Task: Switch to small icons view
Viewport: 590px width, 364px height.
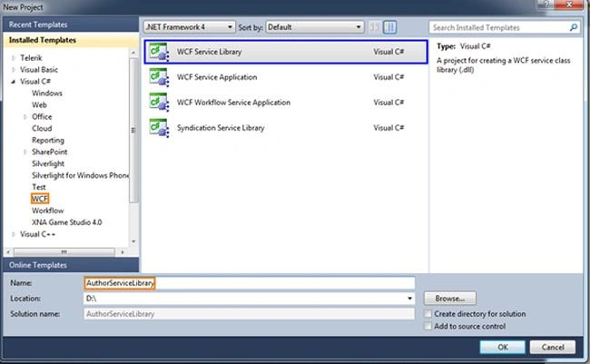Action: 374,27
